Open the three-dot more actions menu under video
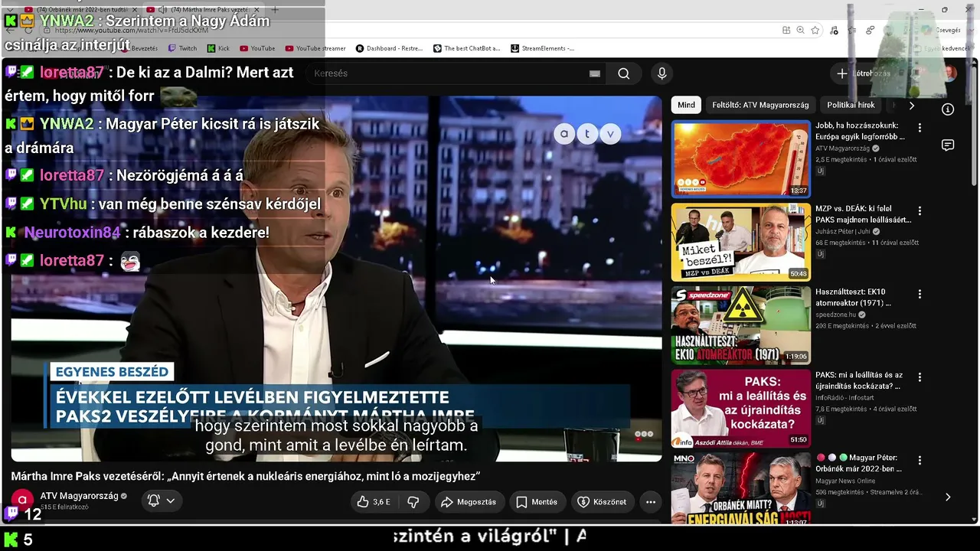The image size is (980, 551). [x=651, y=502]
